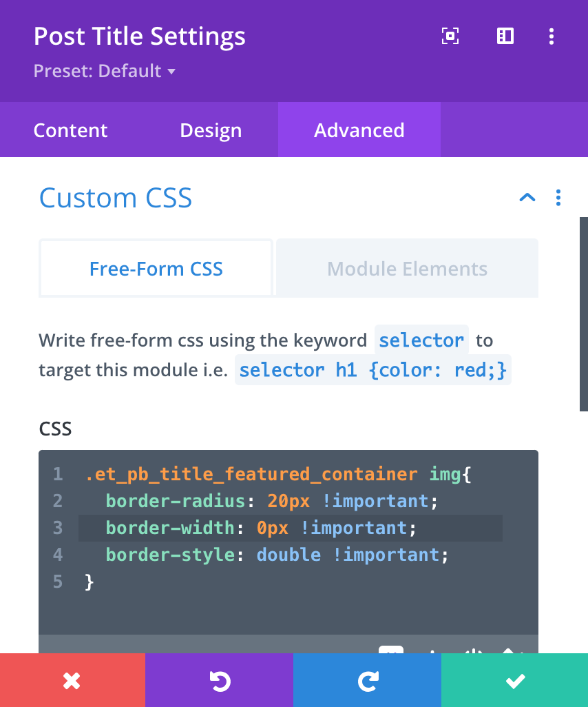Click the settings panel vertical scrollbar
The image size is (588, 707).
coord(583,314)
